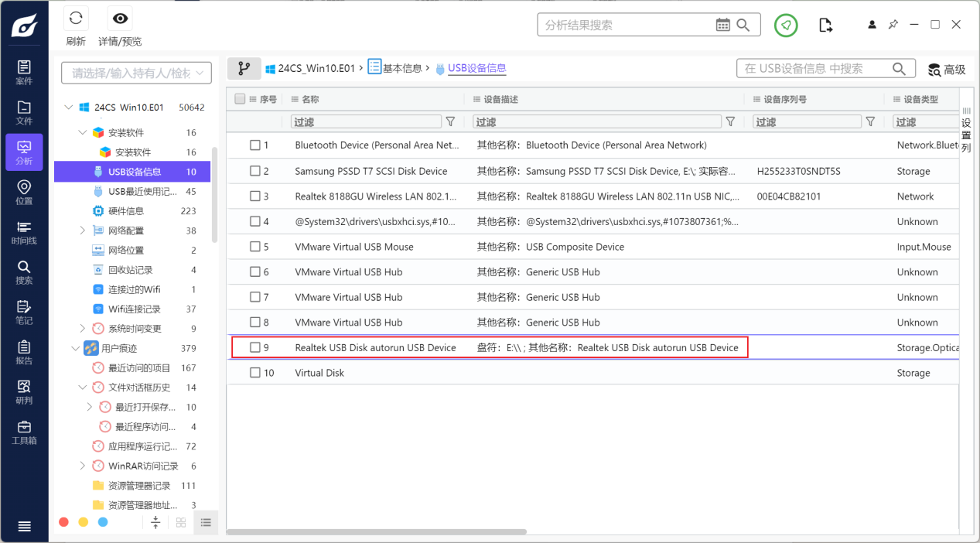Check row 5 VMware Virtual USB Mouse checkbox
Image resolution: width=980 pixels, height=543 pixels.
(x=255, y=247)
